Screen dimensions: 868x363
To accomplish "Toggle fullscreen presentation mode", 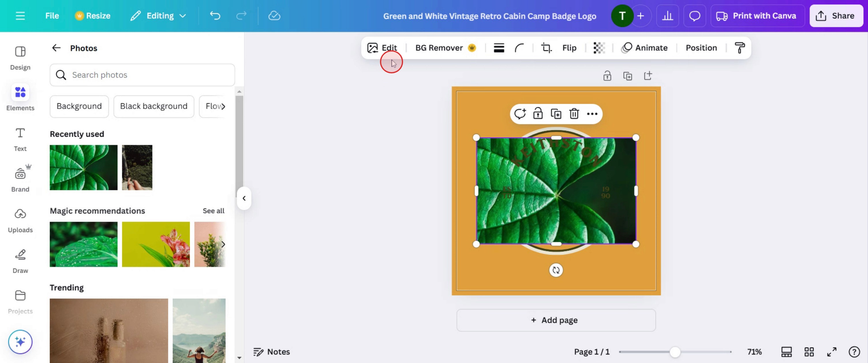I will 832,352.
